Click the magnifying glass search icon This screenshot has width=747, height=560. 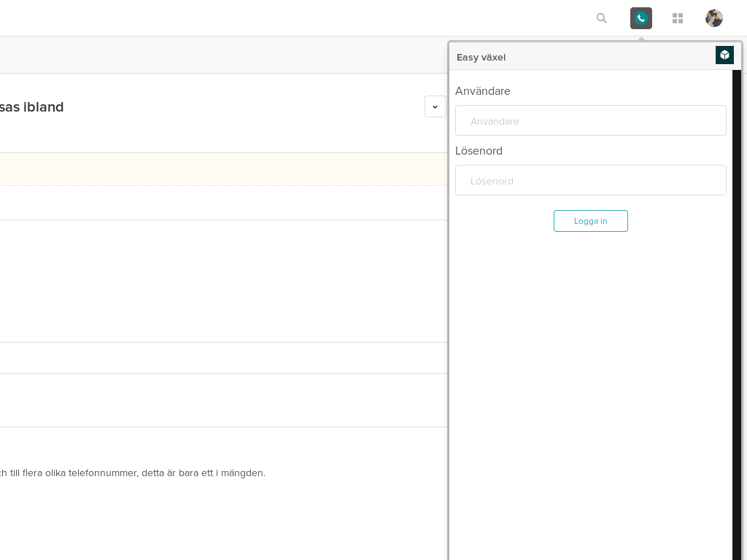(x=601, y=18)
